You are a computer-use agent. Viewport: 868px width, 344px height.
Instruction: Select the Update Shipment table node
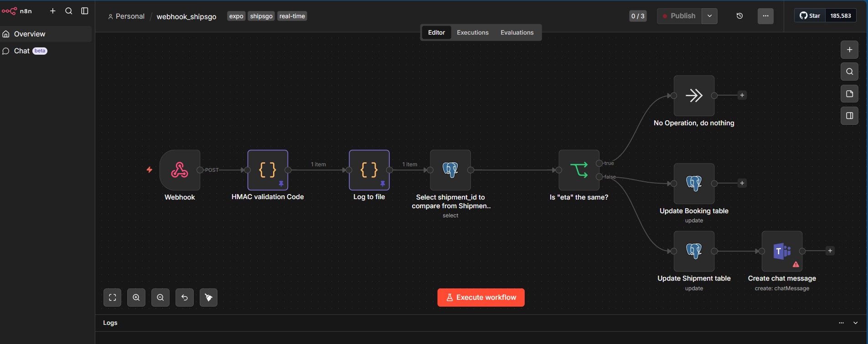pos(694,251)
